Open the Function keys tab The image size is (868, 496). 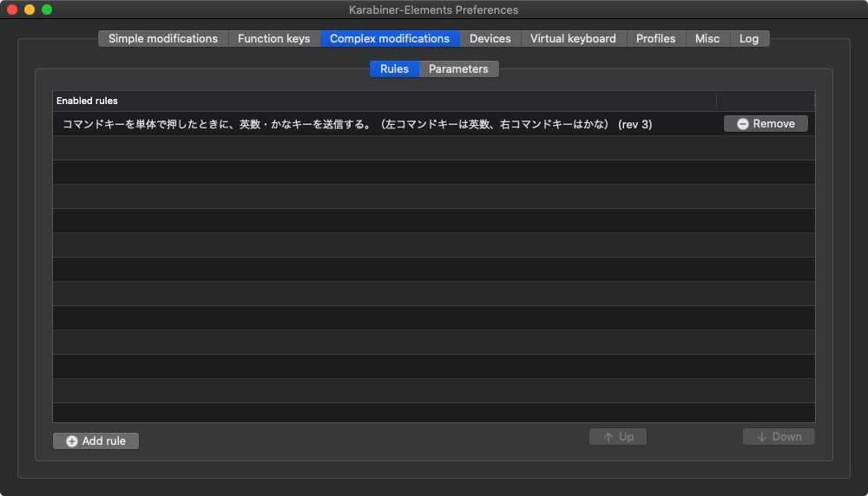(274, 39)
